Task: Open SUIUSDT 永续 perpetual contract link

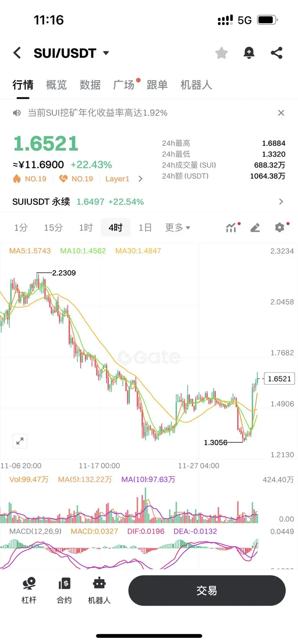Action: coord(149,202)
